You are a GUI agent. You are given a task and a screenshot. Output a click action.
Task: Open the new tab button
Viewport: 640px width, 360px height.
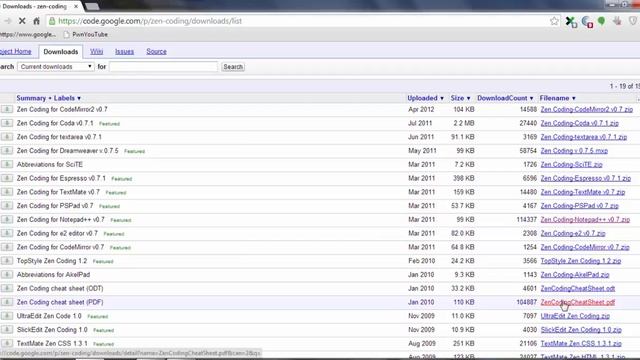[92, 6]
